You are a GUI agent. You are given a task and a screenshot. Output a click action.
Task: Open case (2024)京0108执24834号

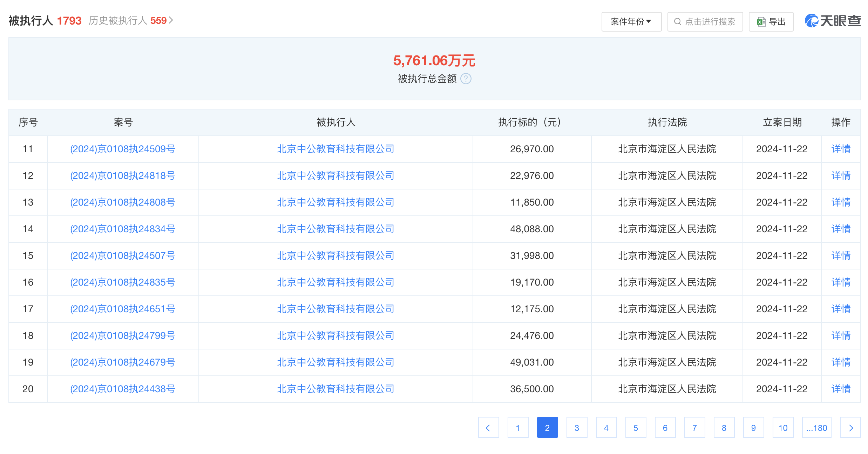[x=123, y=229]
